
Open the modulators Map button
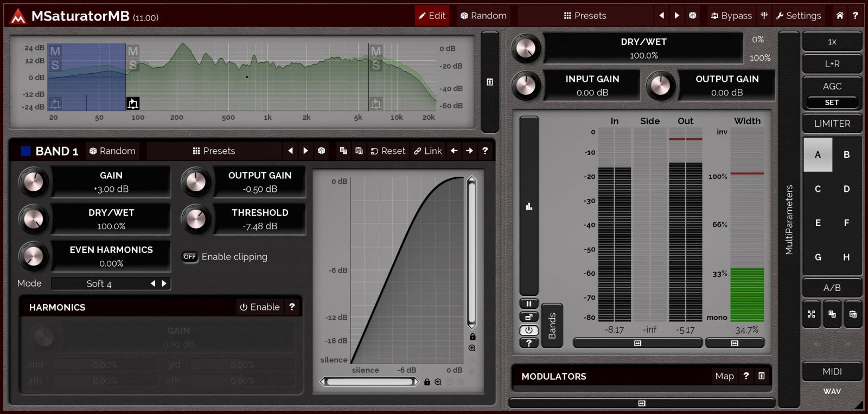click(724, 376)
